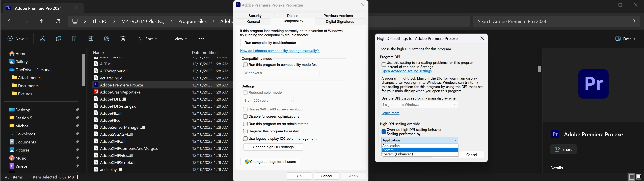Click the Cut scissors icon
Screen dimensions: 644x181
pyautogui.click(x=42, y=39)
